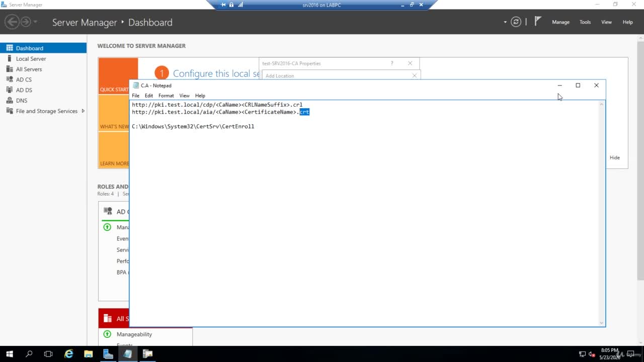The image size is (644, 362).
Task: Refresh the Server Manager dashboard
Action: click(516, 22)
